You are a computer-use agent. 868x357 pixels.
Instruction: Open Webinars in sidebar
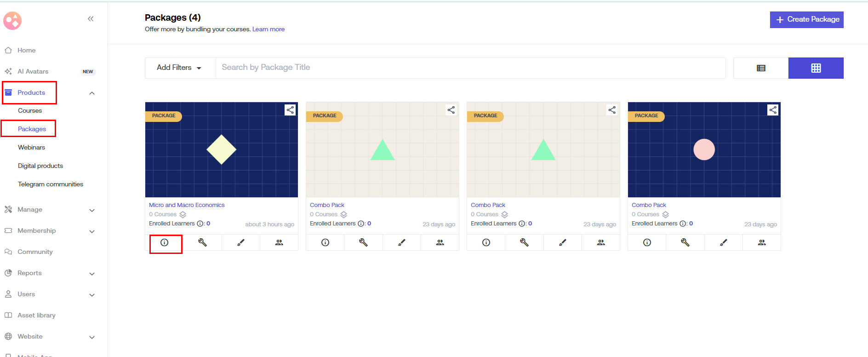pyautogui.click(x=31, y=147)
